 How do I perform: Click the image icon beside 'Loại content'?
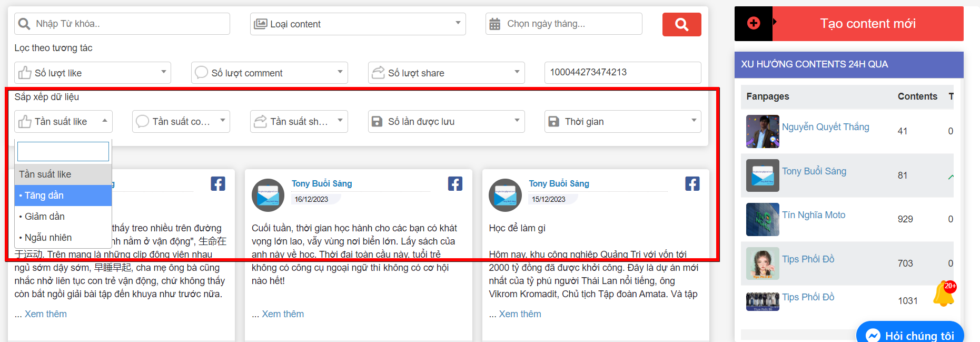tap(261, 24)
